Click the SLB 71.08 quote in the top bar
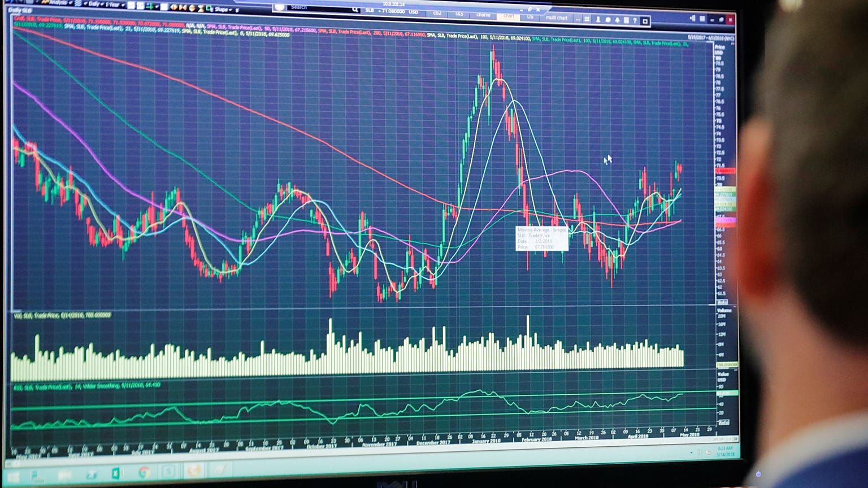The image size is (868, 488). click(x=392, y=11)
